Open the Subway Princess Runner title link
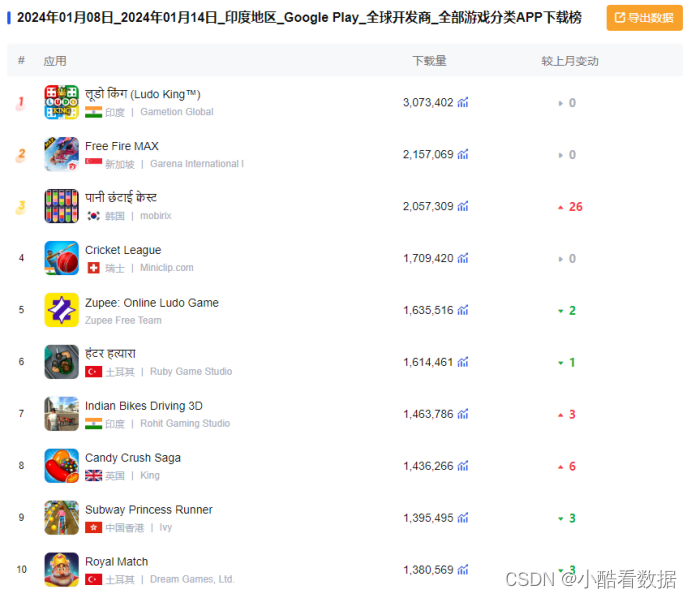This screenshot has width=692, height=598. tap(149, 510)
